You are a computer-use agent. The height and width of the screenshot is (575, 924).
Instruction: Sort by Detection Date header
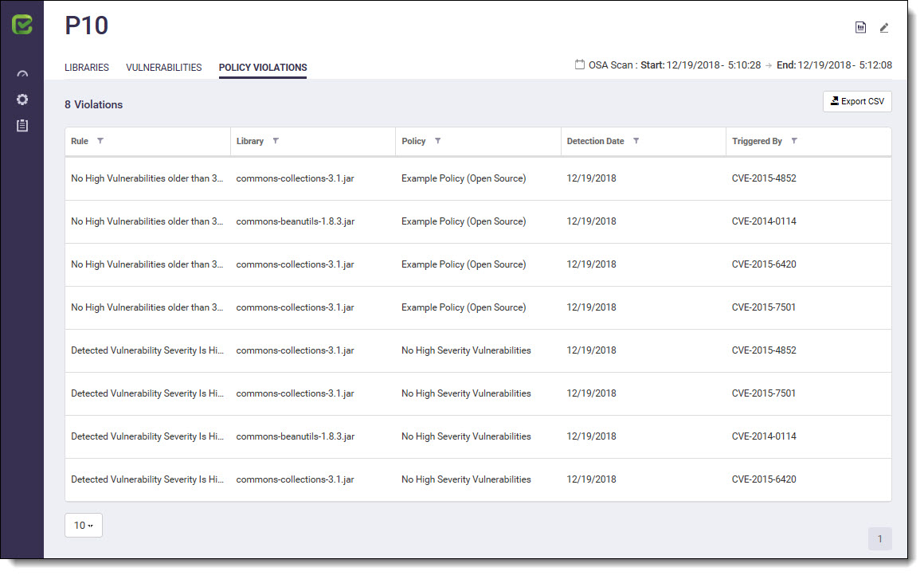(595, 141)
